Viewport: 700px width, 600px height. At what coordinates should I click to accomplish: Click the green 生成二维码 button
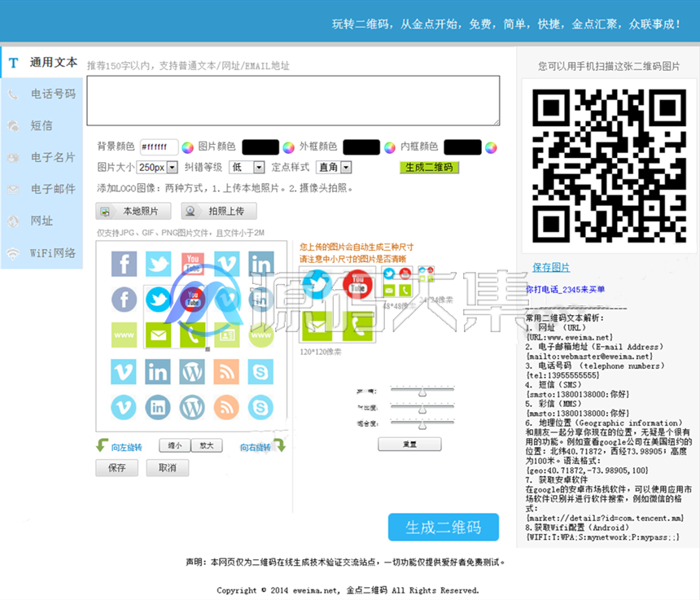pyautogui.click(x=429, y=168)
